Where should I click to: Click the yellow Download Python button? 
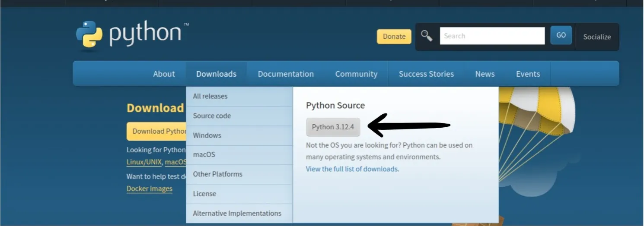coord(156,131)
